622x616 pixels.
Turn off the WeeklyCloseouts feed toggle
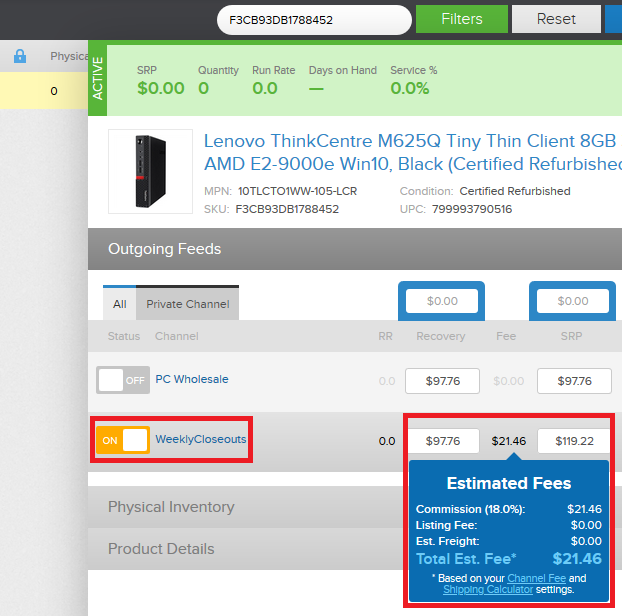[123, 440]
